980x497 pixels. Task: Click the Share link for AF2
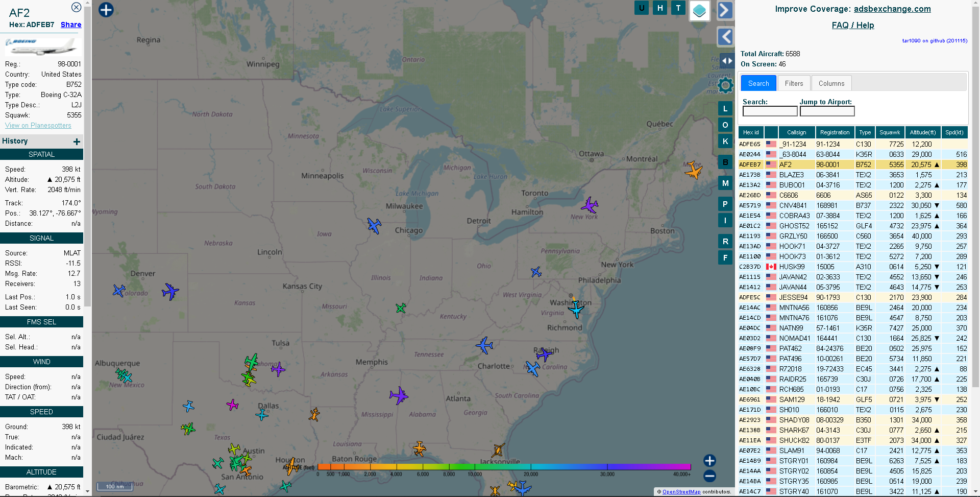71,25
